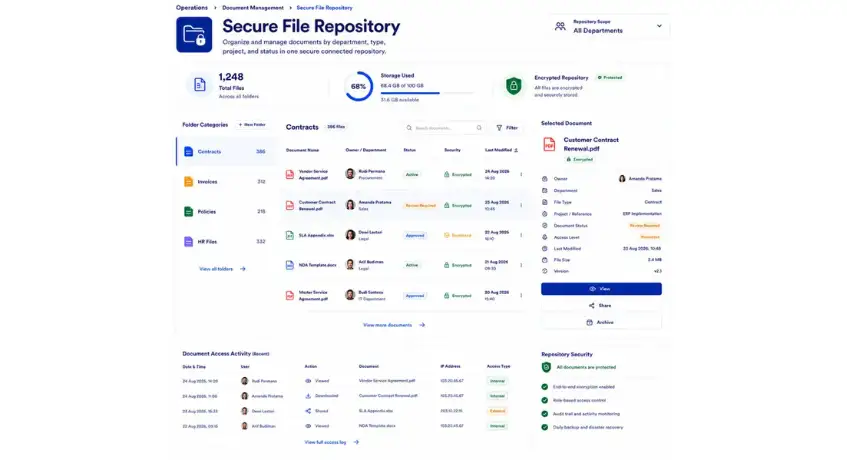Select the HR Files folder category
847x460 pixels.
point(226,242)
